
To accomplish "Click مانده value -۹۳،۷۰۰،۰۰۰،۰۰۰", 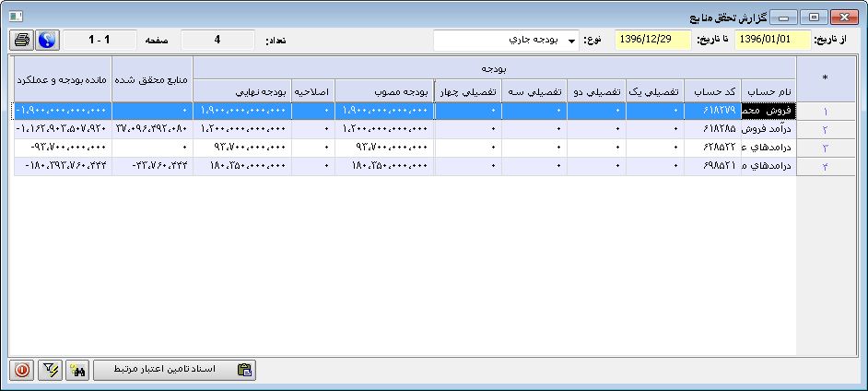I will (63, 148).
